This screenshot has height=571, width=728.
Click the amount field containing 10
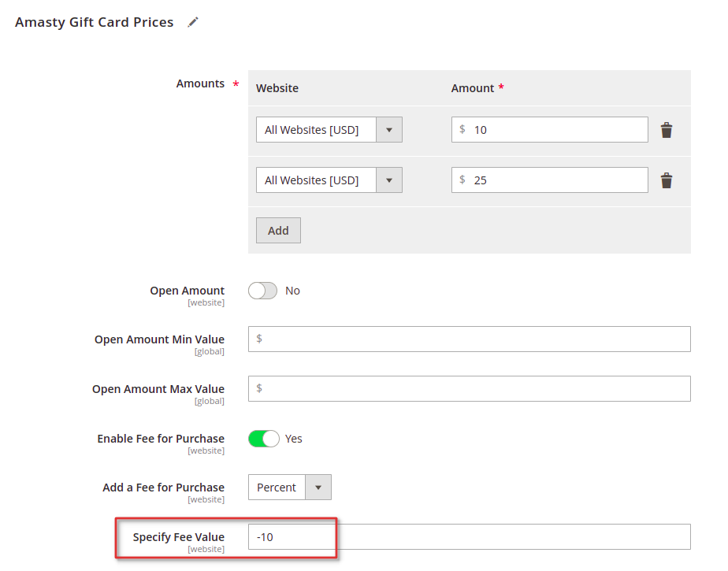pyautogui.click(x=550, y=129)
